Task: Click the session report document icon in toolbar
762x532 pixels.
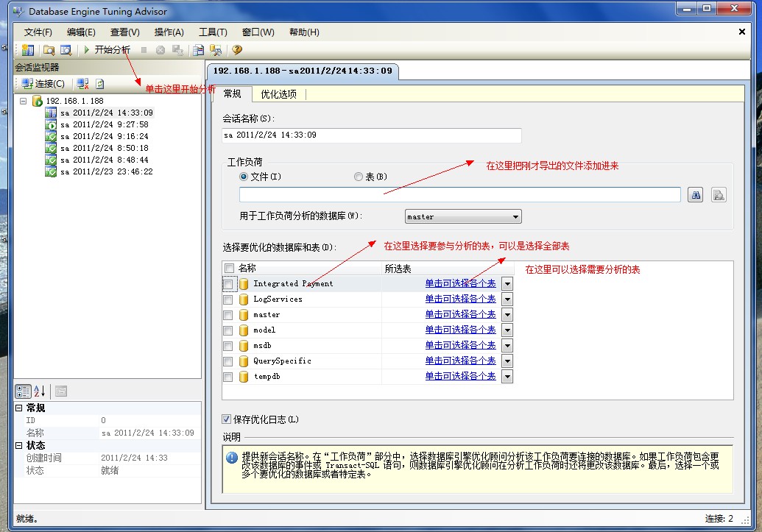Action: tap(198, 50)
